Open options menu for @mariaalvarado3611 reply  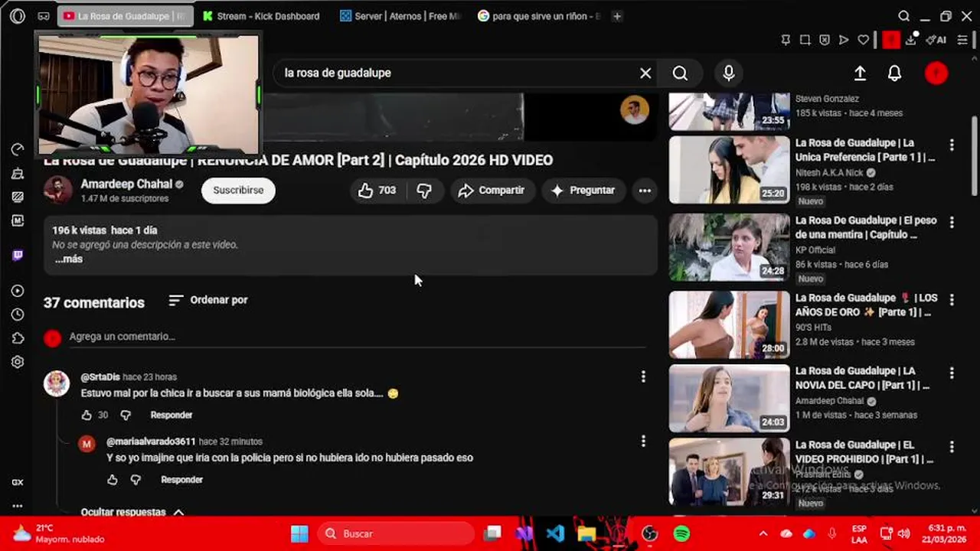coord(643,441)
